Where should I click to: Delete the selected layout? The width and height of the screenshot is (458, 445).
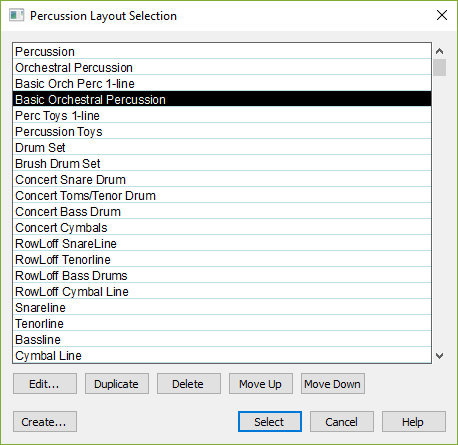click(189, 384)
